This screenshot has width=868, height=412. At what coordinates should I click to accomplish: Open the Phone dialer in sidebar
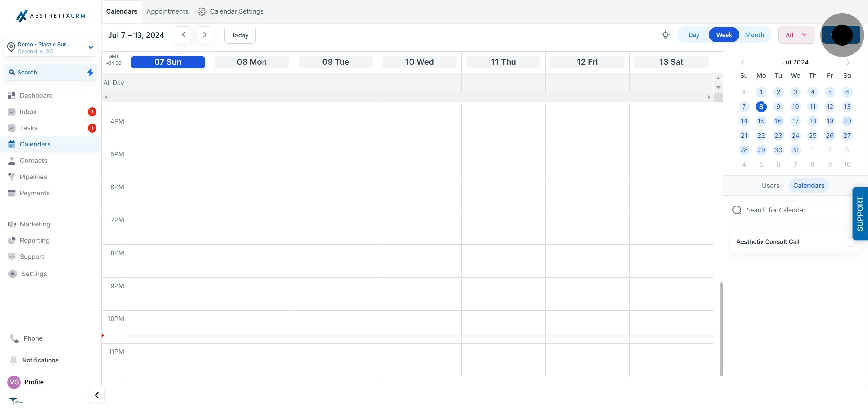tap(33, 338)
